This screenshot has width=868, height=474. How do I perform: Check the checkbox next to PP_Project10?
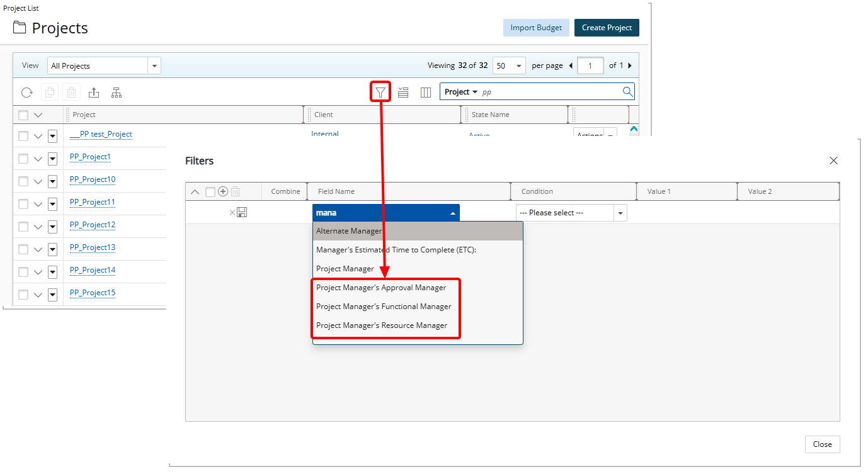point(22,181)
